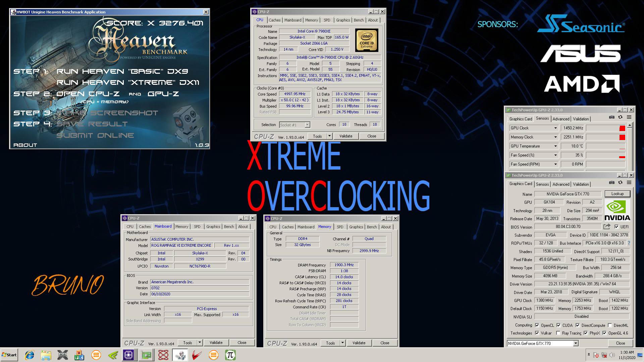Screen dimensions: 644x362
Task: Click the Windows Start button
Action: pos(9,355)
